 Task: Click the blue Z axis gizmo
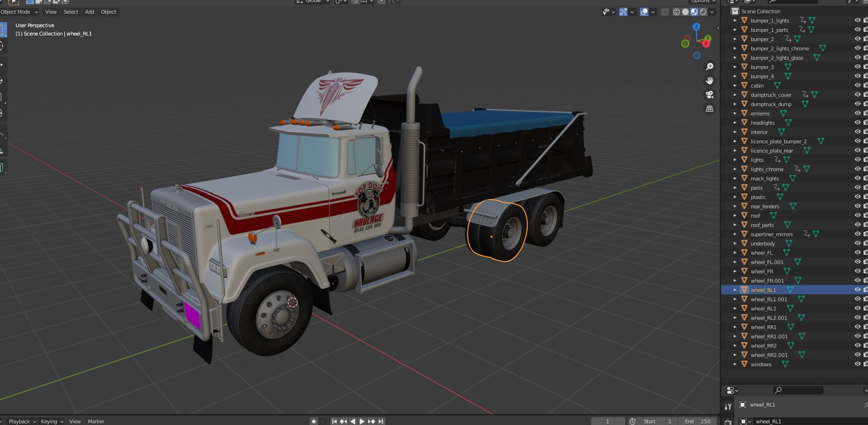[x=696, y=27]
